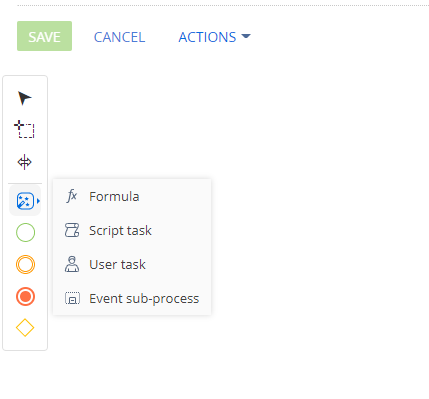Select the red end event circle
Viewport: 429px width, 399px height.
(x=25, y=296)
